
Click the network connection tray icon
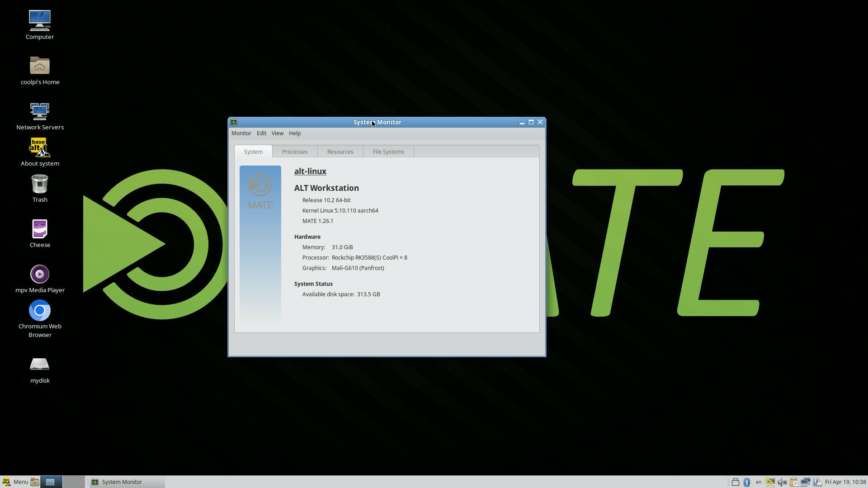pos(806,482)
